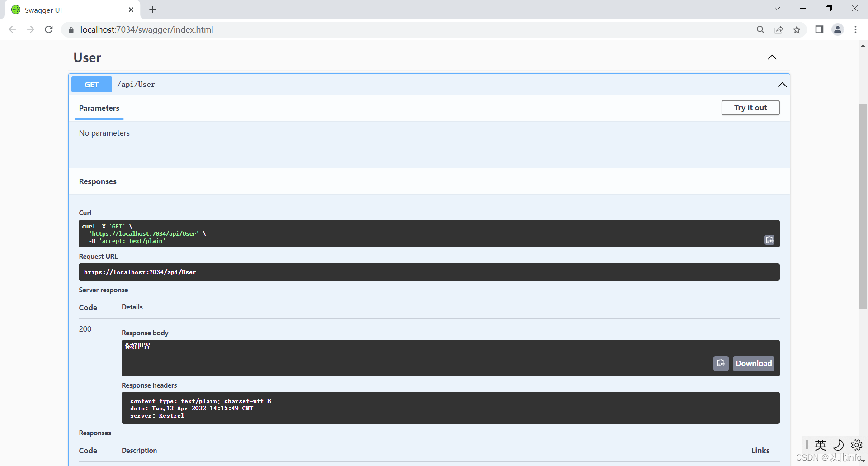
Task: Click the 200 status code
Action: coord(85,329)
